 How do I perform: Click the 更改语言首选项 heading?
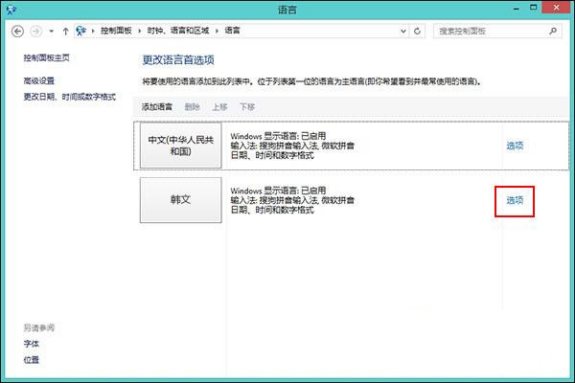pyautogui.click(x=178, y=60)
